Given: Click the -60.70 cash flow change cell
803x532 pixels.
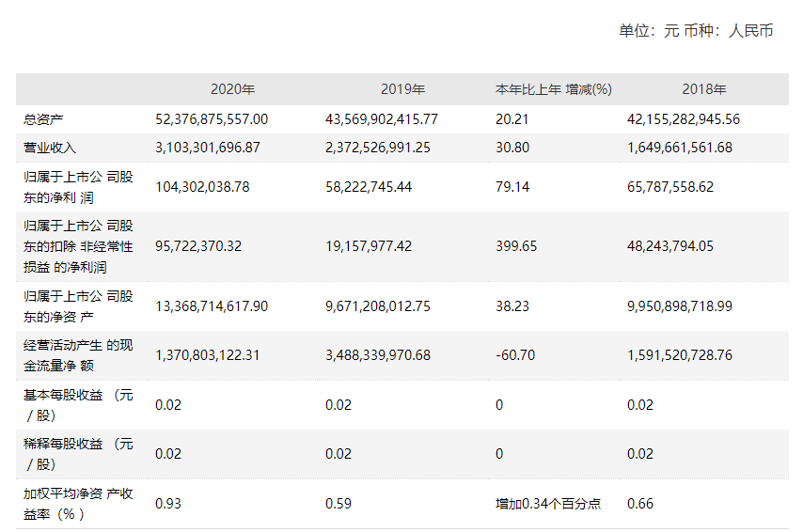Looking at the screenshot, I should click(514, 355).
